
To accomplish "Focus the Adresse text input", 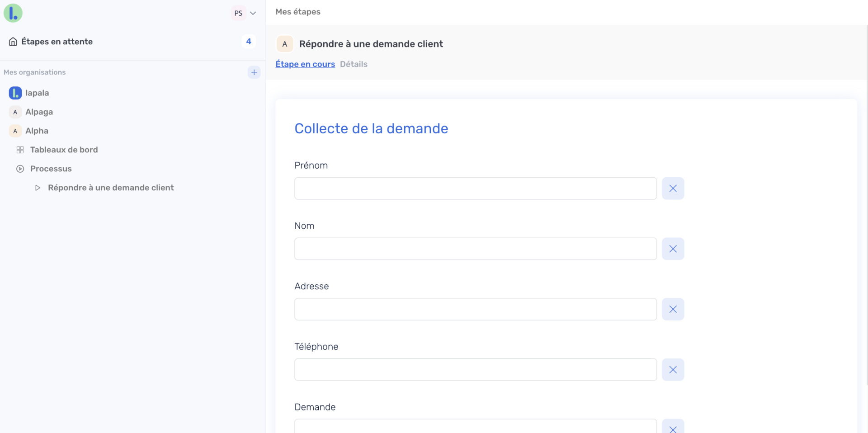I will (x=475, y=310).
